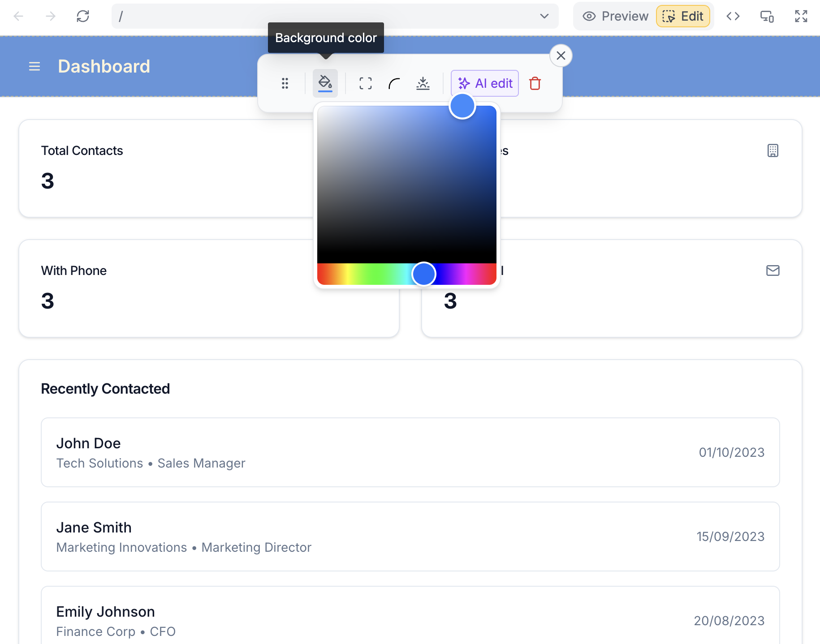
Task: Click the AI edit button
Action: pyautogui.click(x=485, y=83)
